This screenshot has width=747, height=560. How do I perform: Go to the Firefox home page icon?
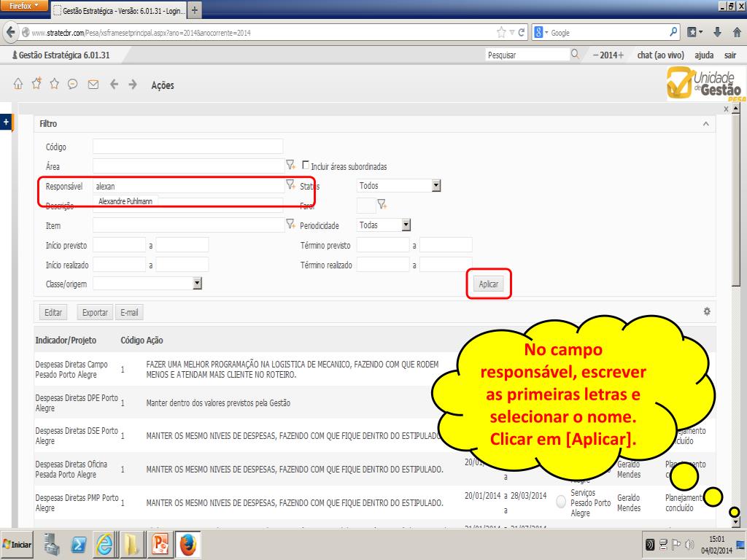[737, 32]
